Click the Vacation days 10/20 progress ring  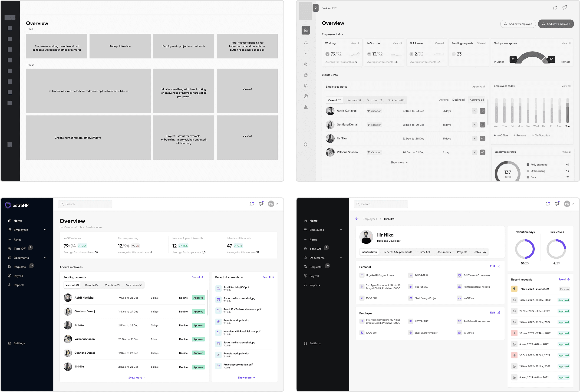[x=525, y=249]
